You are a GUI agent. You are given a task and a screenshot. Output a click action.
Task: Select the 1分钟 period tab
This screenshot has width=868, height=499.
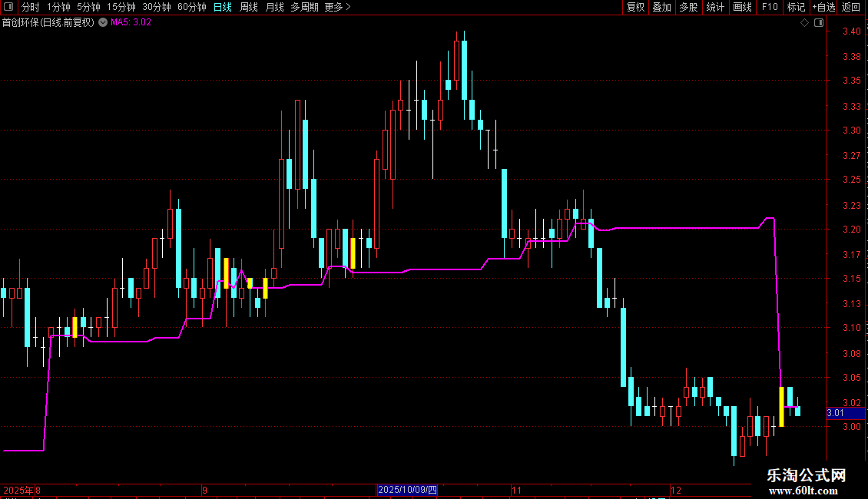(x=58, y=7)
